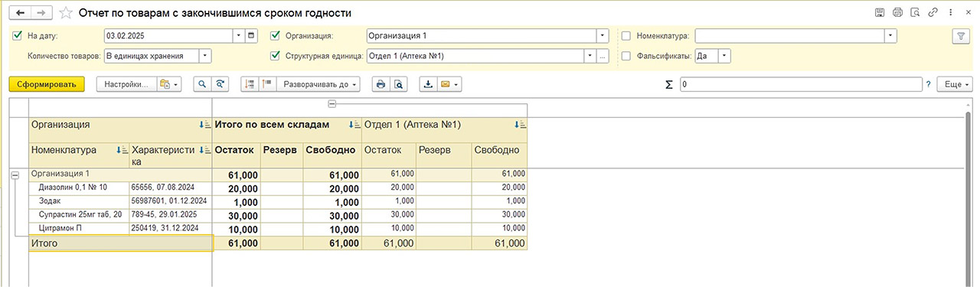The width and height of the screenshot is (980, 287).
Task: Click the magnifier Find icon in toolbar
Action: [x=203, y=84]
